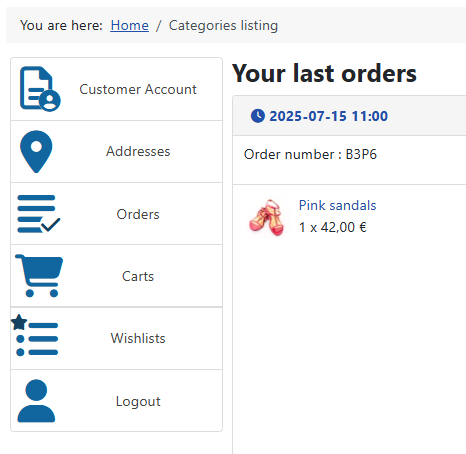Click the Logout user silhouette icon
Viewport: 466px width, 454px height.
(x=36, y=401)
